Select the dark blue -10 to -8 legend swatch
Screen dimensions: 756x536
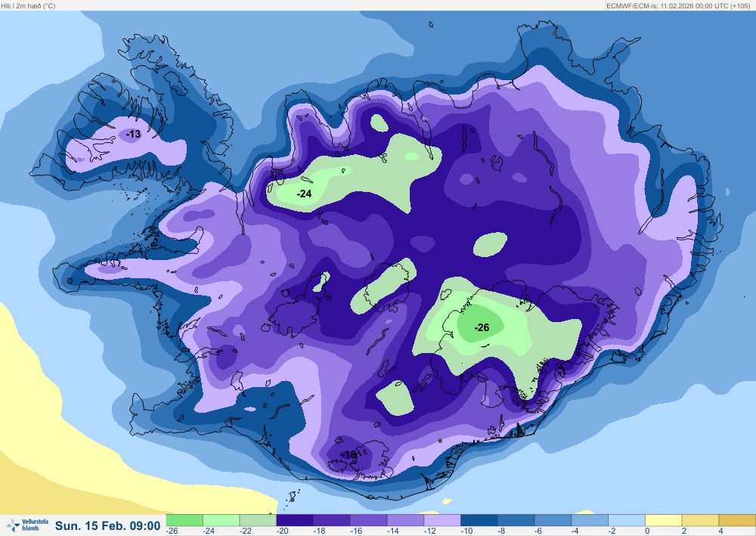point(479,520)
